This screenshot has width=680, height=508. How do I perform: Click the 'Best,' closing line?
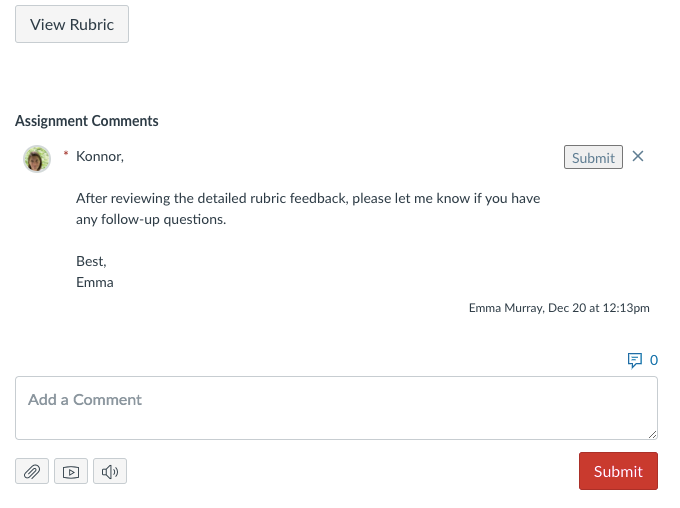91,261
